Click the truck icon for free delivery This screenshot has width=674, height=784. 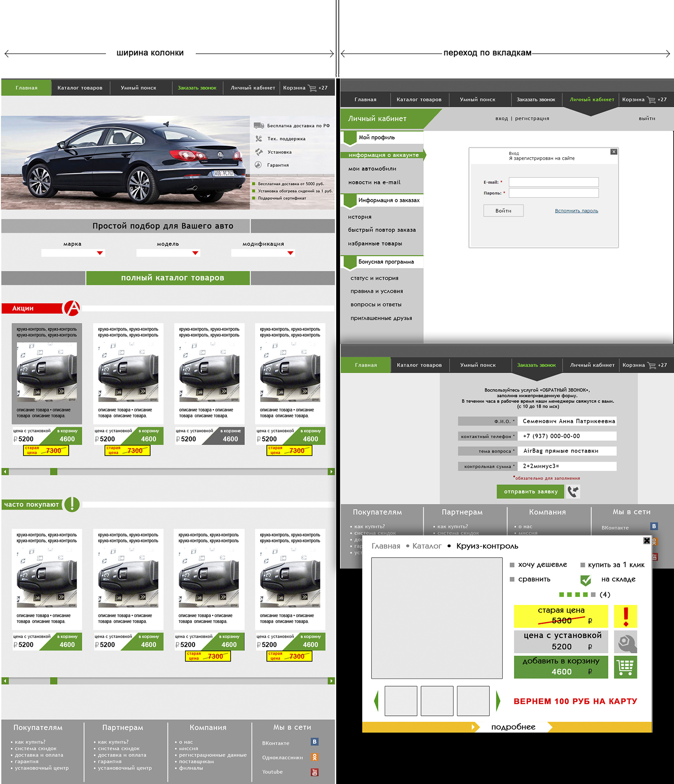(259, 126)
